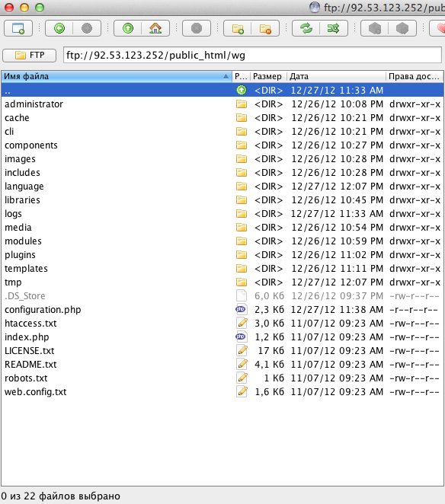The height and width of the screenshot is (504, 445).
Task: Click the blank file icon of .DS_Store
Action: coord(242,295)
